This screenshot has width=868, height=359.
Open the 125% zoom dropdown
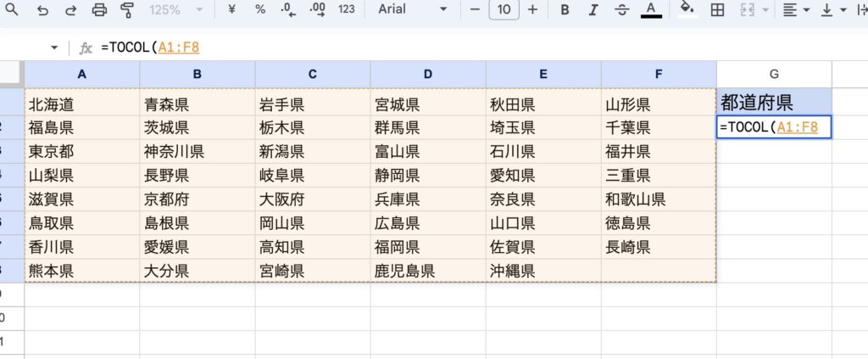175,9
